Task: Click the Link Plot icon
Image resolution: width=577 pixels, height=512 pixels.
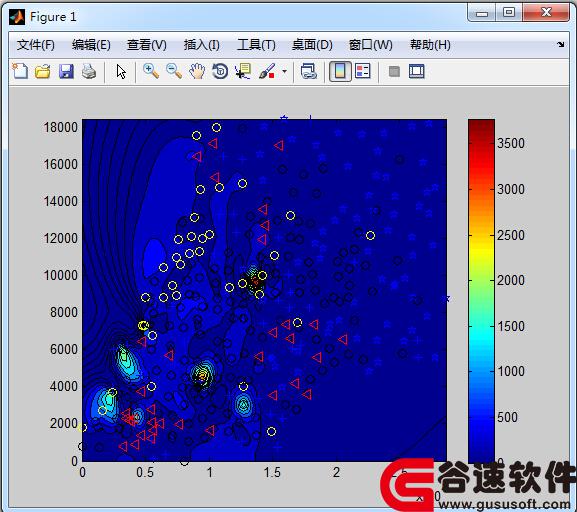Action: coord(308,71)
